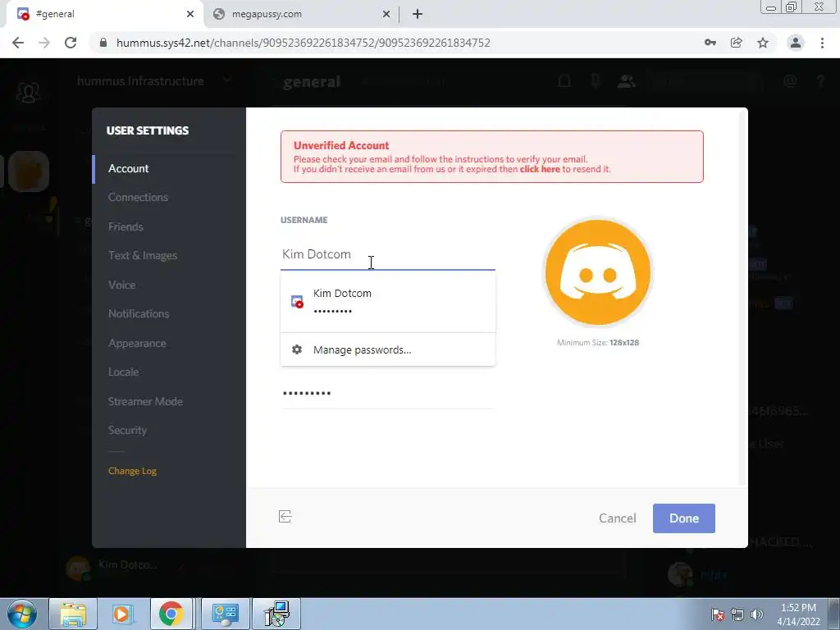The image size is (840, 630).
Task: Open the Chrome three-dot menu
Action: tap(822, 43)
